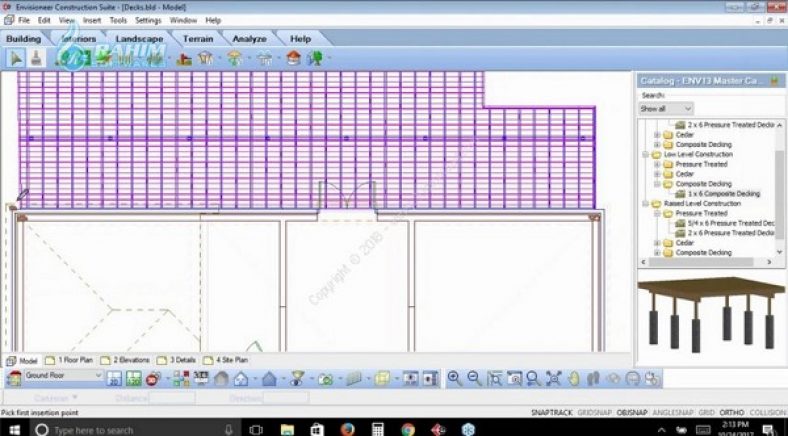
Task: Collapse Pressure Treated under Raised Level Construction
Action: (657, 213)
